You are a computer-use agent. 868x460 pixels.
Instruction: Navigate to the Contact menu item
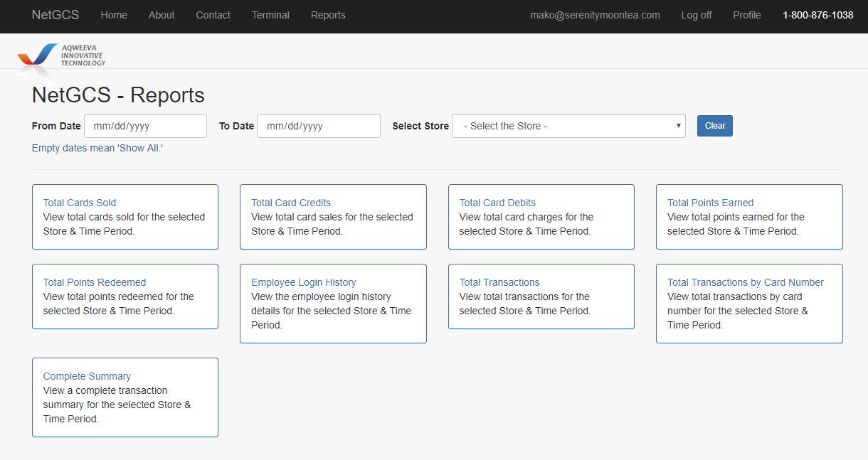click(213, 15)
